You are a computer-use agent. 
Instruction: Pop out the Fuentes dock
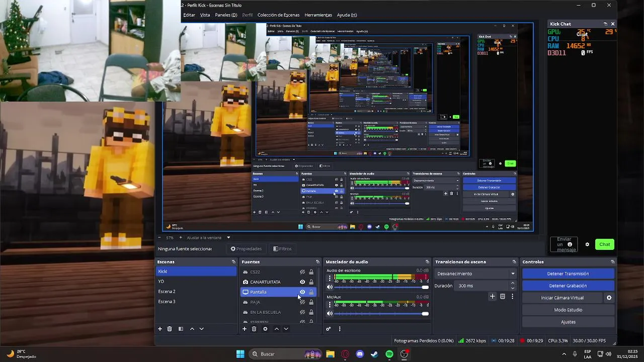click(x=317, y=262)
